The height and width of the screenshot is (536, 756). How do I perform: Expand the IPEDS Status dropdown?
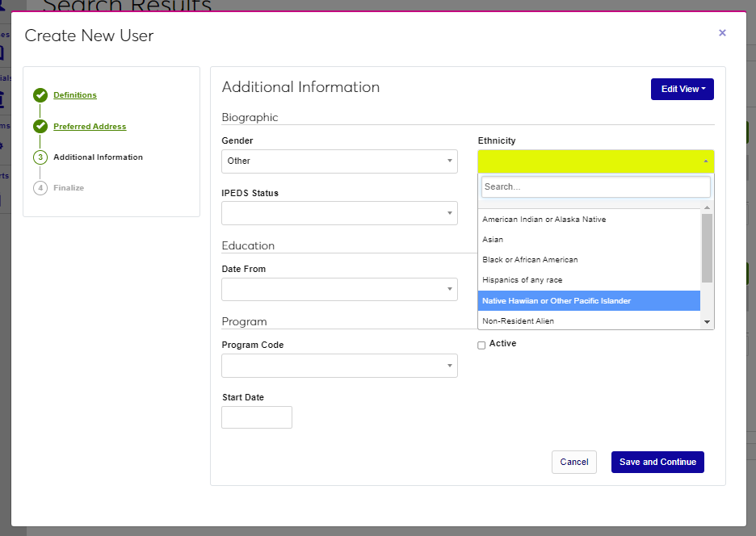click(339, 213)
